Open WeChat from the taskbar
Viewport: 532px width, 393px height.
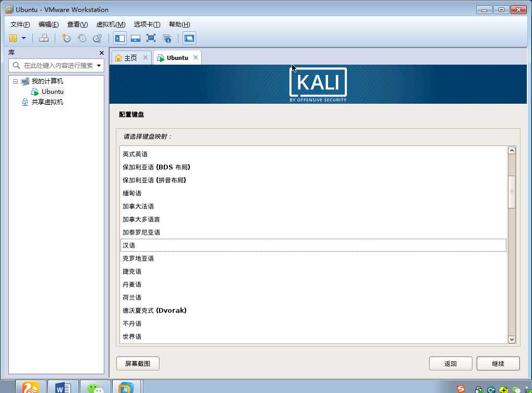(x=95, y=387)
